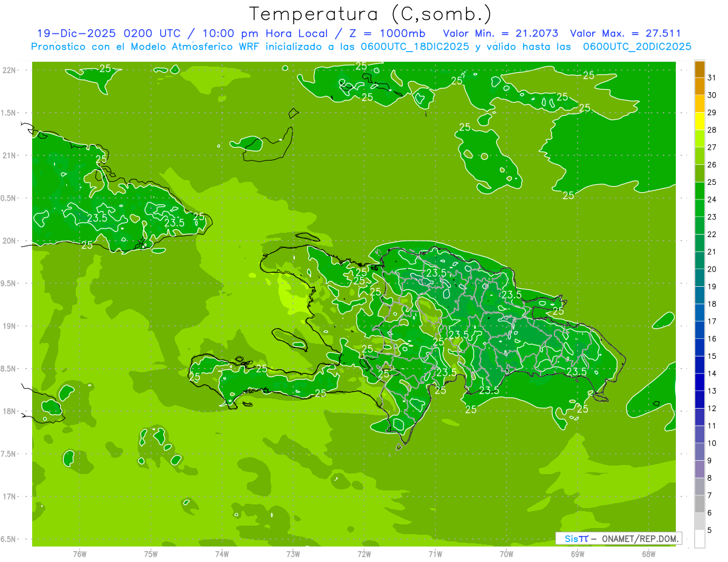Click the teal colorbar swatch between 19 and 20
Viewport: 728px width, 562px height.
[x=699, y=278]
